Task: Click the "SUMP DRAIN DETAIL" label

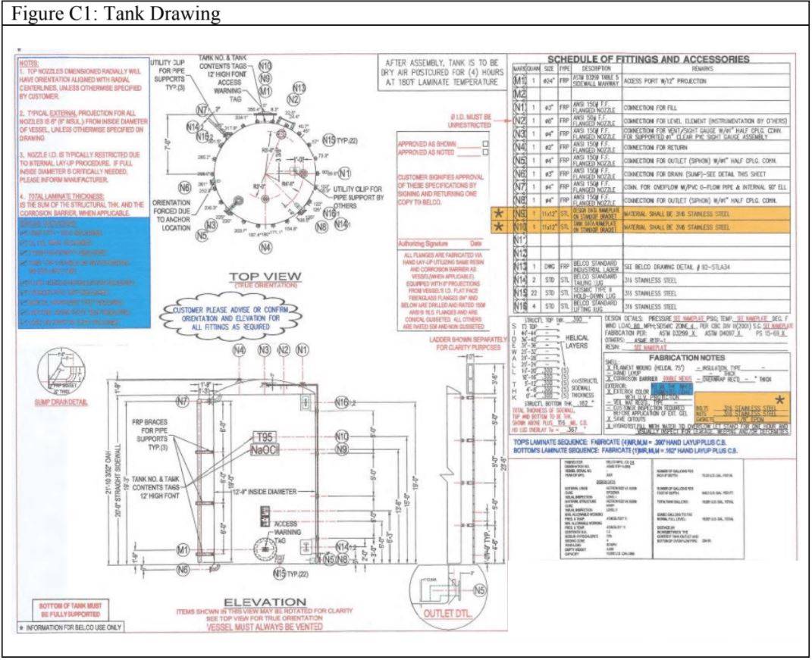Action: point(61,402)
